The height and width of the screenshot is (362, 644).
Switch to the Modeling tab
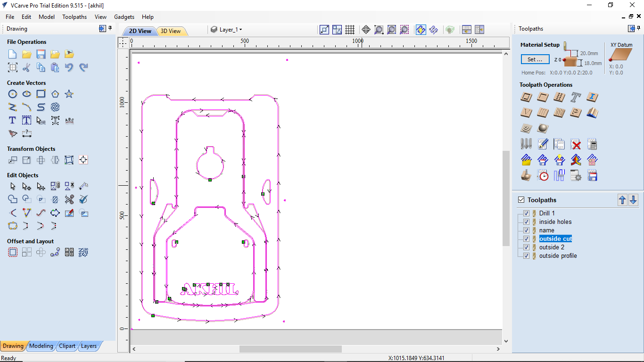(41, 346)
